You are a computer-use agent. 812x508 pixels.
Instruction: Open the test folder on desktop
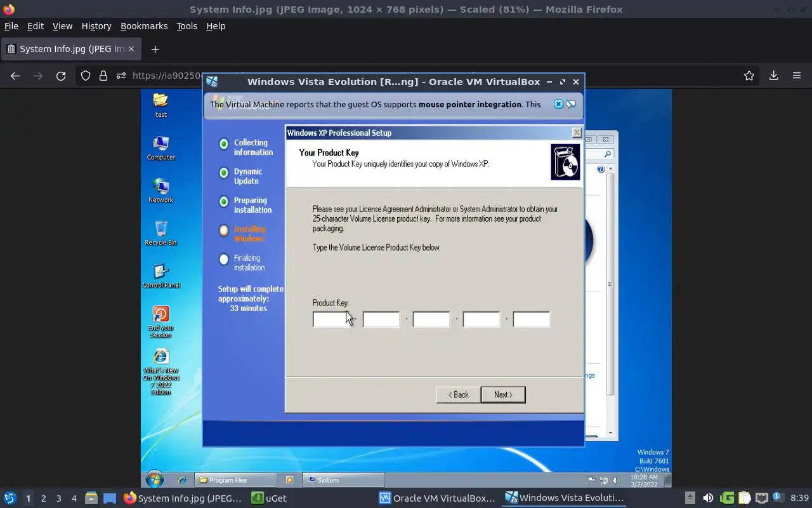(x=160, y=105)
